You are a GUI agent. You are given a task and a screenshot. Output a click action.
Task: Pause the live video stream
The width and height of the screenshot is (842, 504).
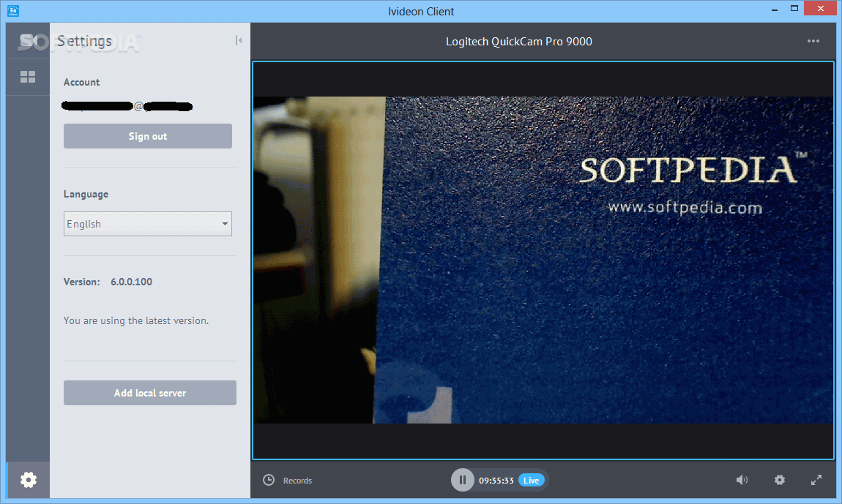462,481
